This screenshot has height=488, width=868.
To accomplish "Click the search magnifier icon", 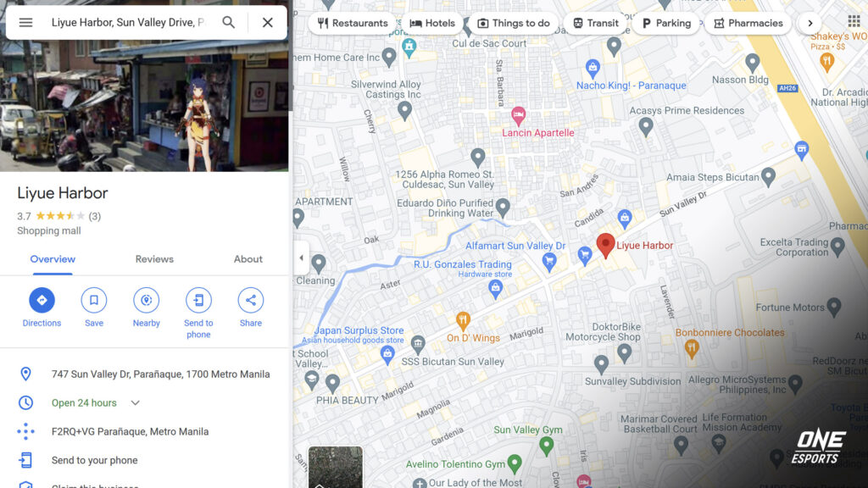I will pyautogui.click(x=229, y=23).
